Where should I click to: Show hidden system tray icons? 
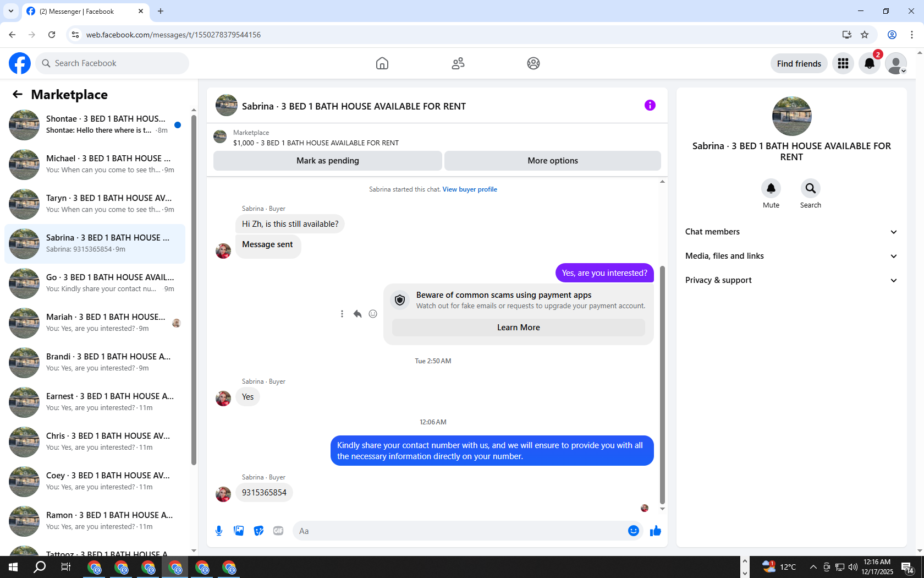tap(813, 567)
